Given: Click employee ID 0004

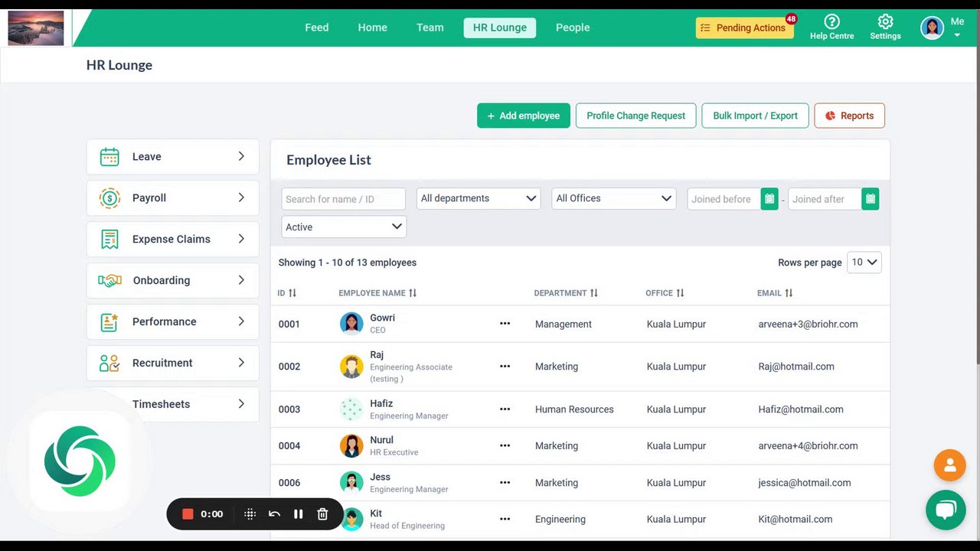Looking at the screenshot, I should tap(289, 445).
